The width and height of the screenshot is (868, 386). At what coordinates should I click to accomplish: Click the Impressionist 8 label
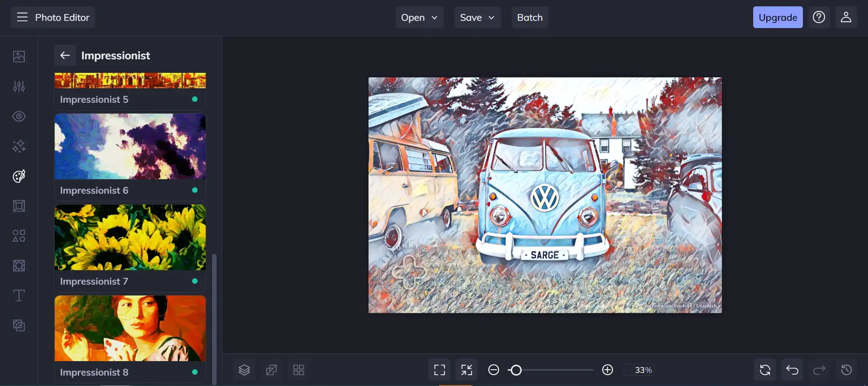(94, 372)
